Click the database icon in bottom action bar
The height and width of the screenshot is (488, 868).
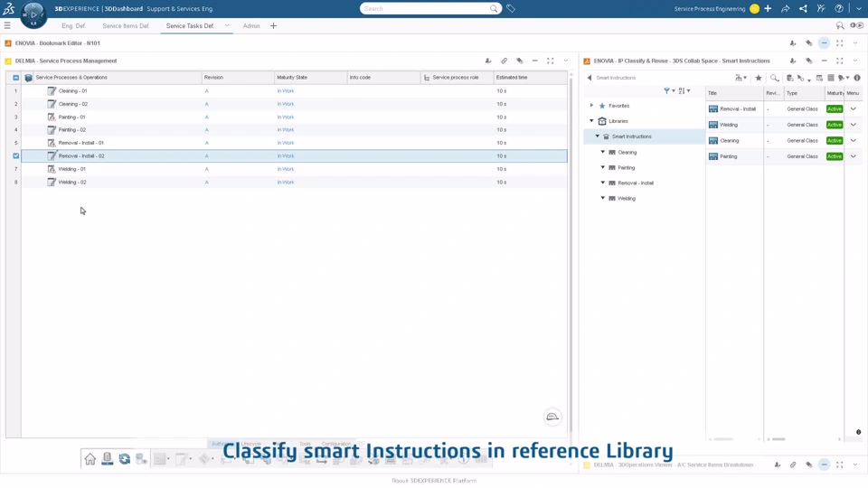pos(108,459)
